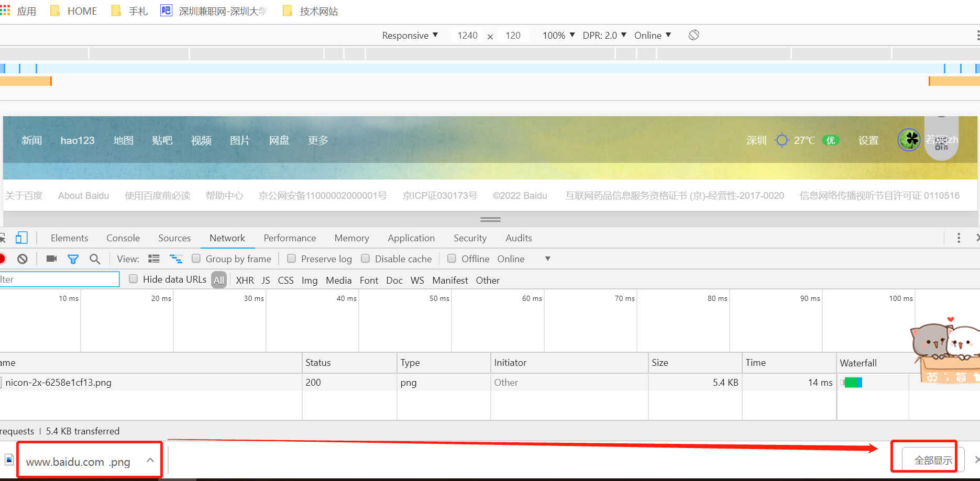Filter requests by CSS
The height and width of the screenshot is (481, 980).
[x=285, y=280]
